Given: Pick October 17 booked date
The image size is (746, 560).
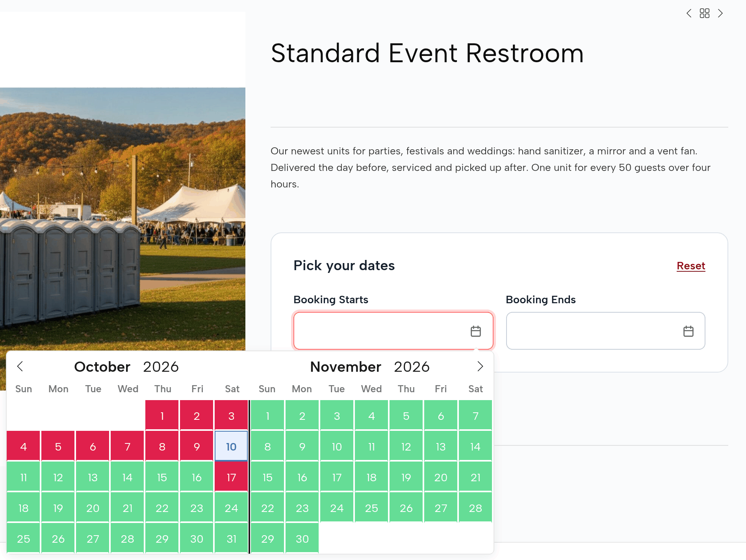Looking at the screenshot, I should click(231, 477).
